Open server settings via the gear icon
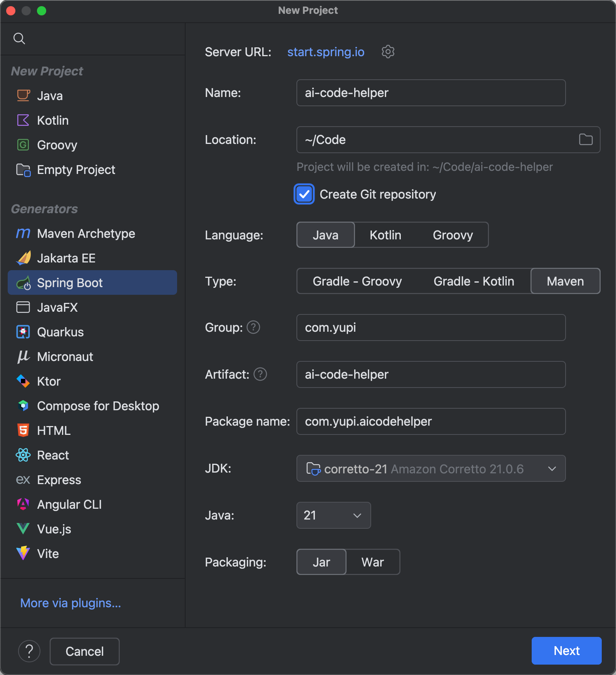Image resolution: width=616 pixels, height=675 pixels. (388, 52)
